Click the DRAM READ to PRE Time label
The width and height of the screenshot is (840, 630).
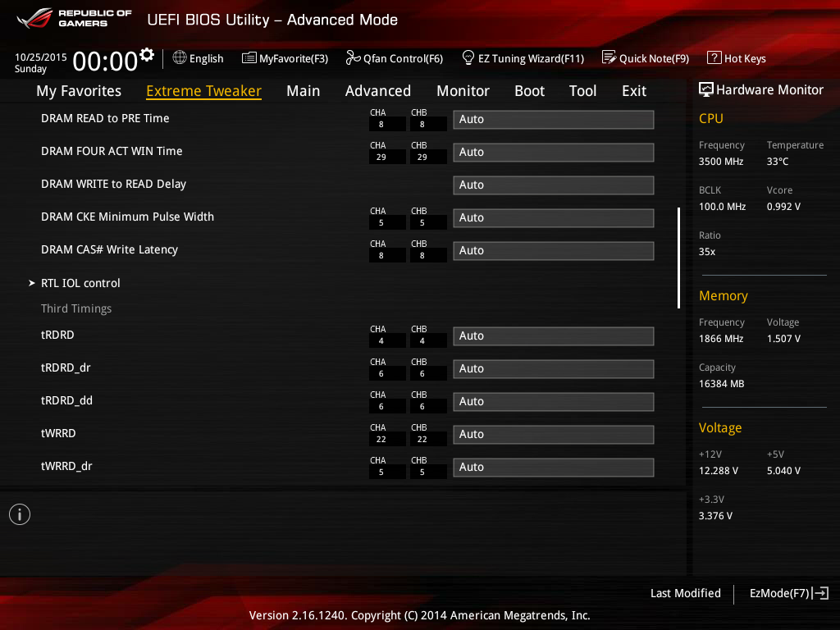click(x=105, y=118)
